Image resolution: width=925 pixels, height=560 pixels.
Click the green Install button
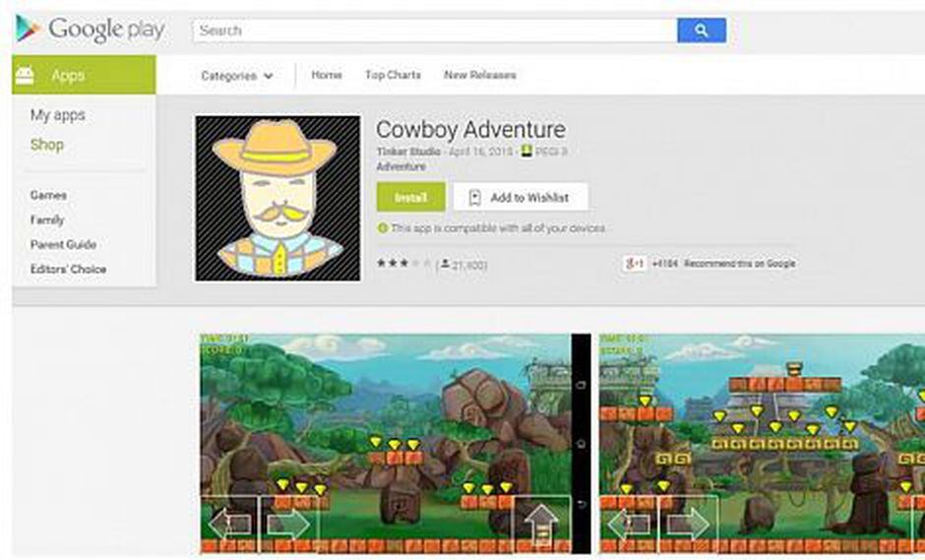pyautogui.click(x=411, y=197)
